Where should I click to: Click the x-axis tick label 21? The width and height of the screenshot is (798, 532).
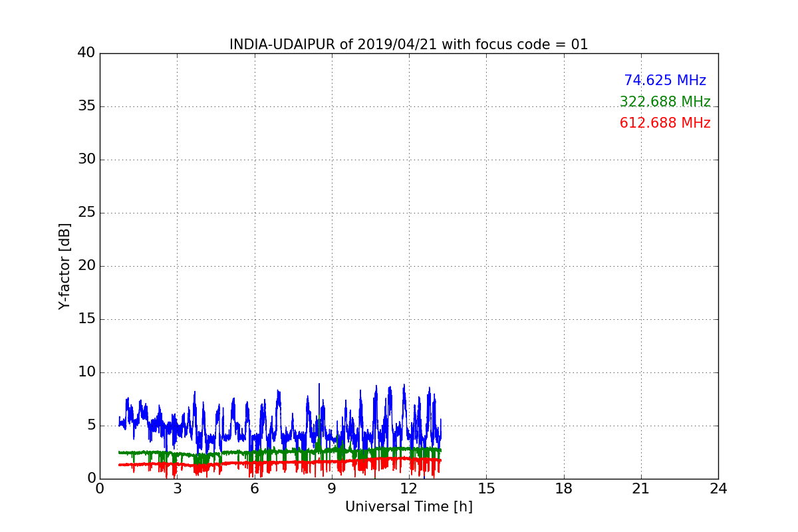tap(641, 489)
